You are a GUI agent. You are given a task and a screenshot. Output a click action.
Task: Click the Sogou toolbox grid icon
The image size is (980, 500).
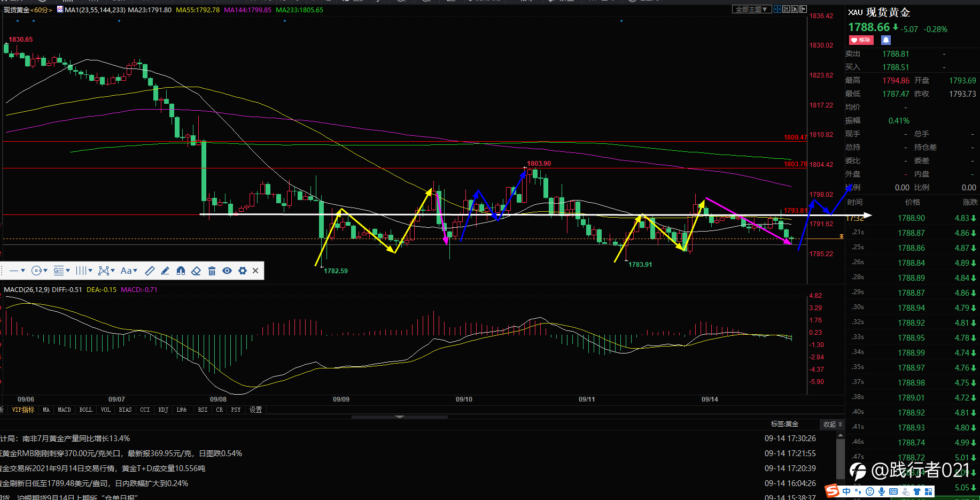click(x=929, y=491)
